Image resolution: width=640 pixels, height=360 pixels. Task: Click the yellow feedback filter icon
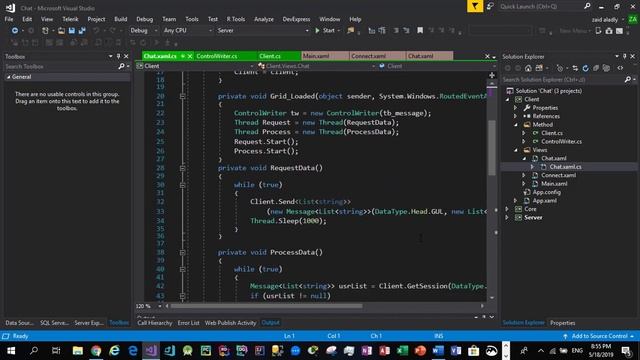475,6
